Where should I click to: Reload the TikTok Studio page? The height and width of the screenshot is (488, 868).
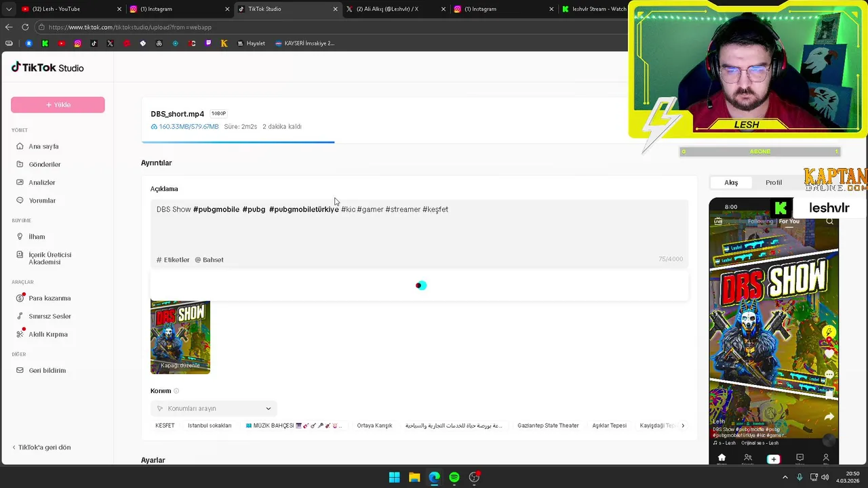pyautogui.click(x=25, y=27)
